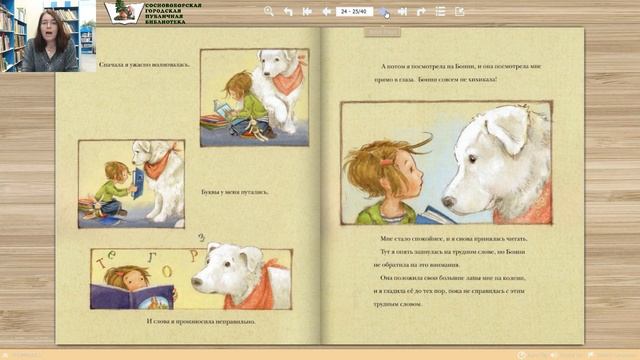
Task: Click the Sosnovoborsk library logo
Action: pyautogui.click(x=153, y=13)
